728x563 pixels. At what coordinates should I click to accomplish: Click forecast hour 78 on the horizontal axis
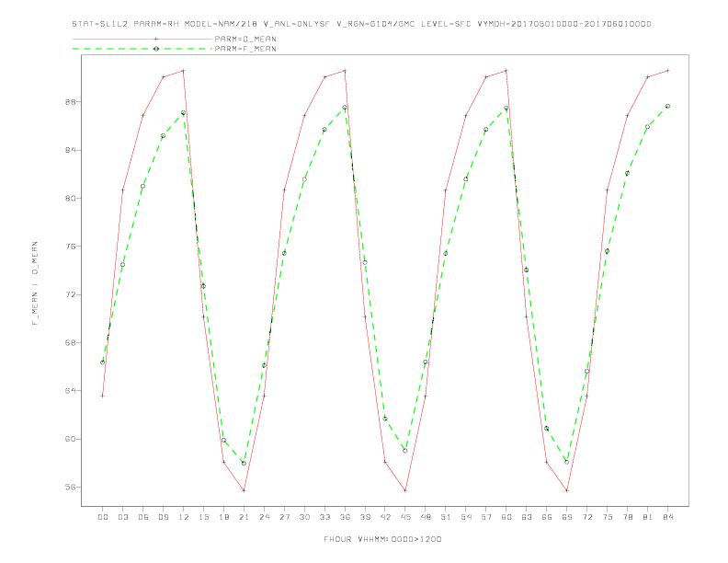[628, 517]
